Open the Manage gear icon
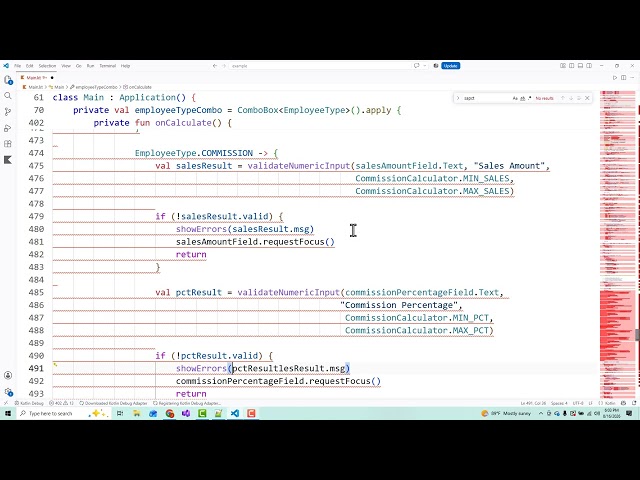640x480 pixels. click(8, 392)
